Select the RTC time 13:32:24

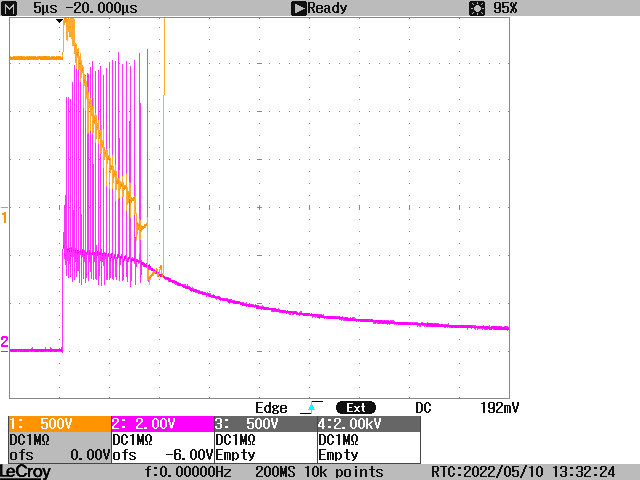[x=584, y=472]
